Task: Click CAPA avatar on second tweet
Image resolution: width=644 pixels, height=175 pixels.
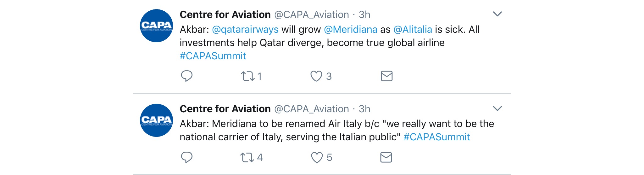Action: point(156,120)
